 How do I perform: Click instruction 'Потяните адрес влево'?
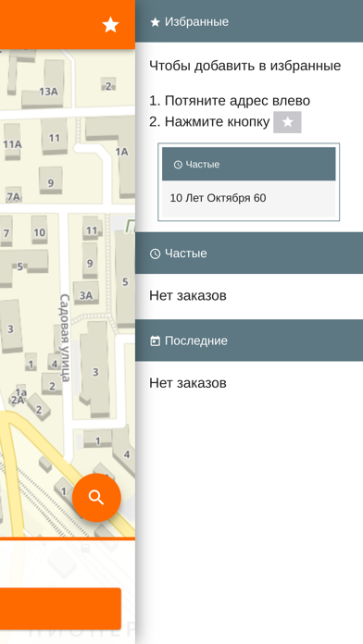point(237,101)
